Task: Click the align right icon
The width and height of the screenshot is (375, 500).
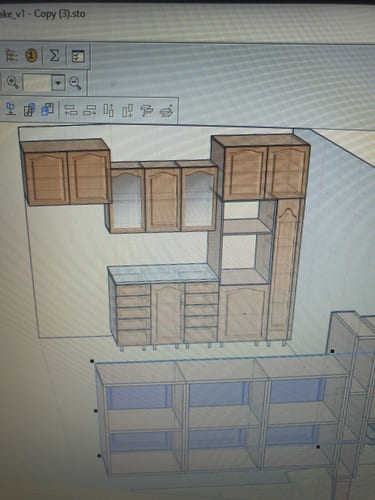Action: (x=90, y=110)
